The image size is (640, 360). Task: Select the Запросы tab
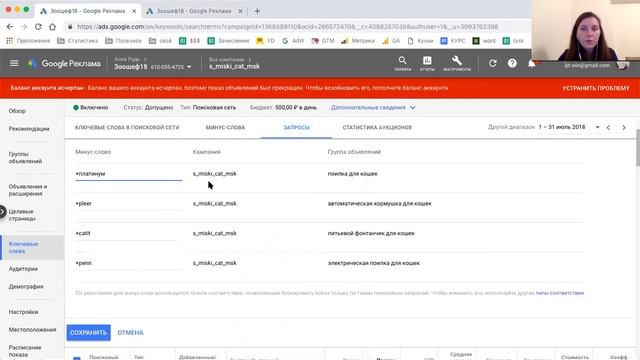296,127
